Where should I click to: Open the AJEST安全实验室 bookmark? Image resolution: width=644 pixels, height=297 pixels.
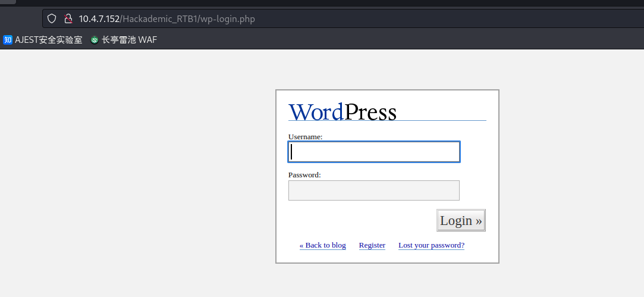coord(43,40)
